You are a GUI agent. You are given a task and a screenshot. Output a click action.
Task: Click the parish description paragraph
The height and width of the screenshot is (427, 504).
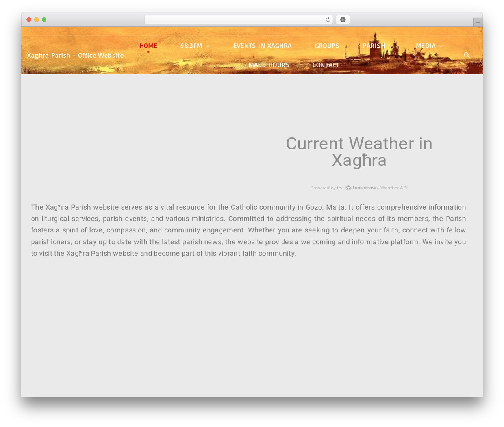pyautogui.click(x=248, y=230)
